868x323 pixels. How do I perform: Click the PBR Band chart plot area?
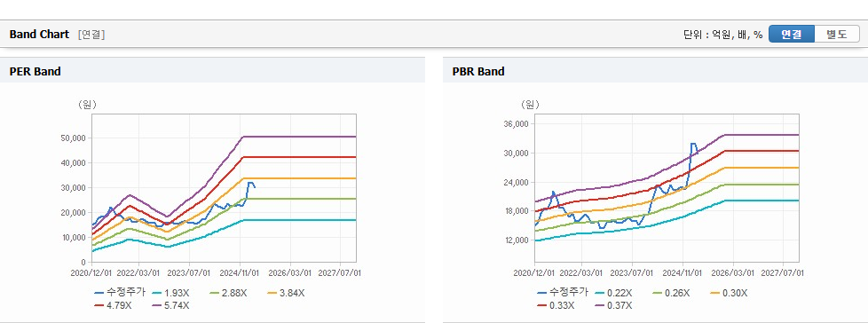click(667, 188)
